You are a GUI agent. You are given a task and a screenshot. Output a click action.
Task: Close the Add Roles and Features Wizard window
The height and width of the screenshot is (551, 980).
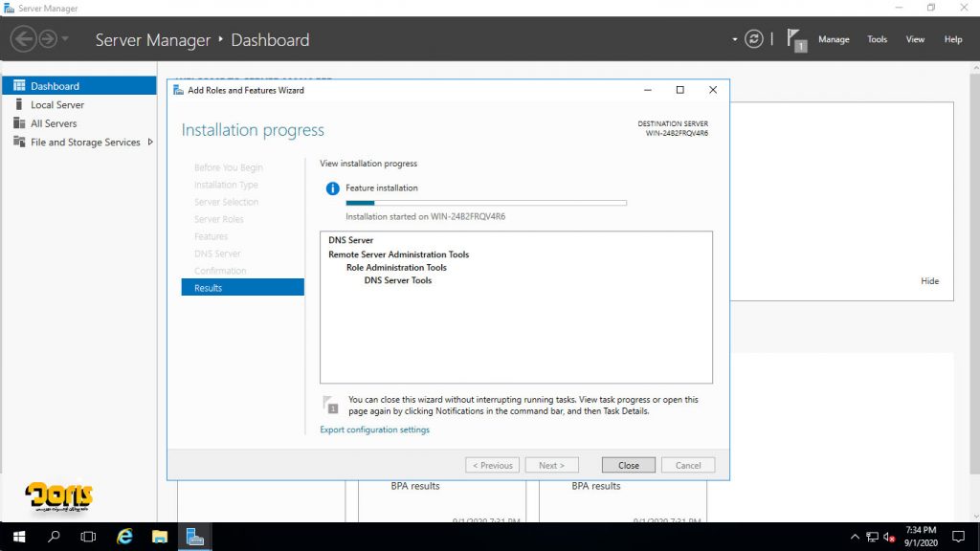[712, 90]
